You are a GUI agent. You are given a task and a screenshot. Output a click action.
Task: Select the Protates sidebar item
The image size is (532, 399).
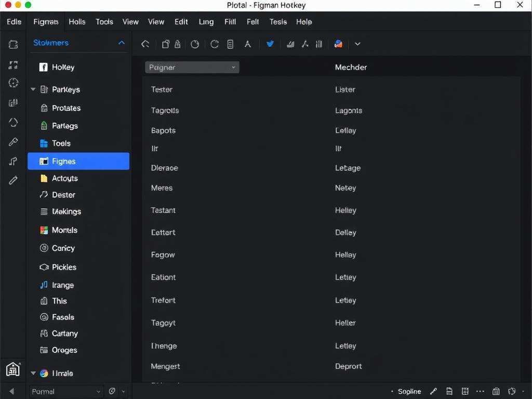[x=78, y=108]
